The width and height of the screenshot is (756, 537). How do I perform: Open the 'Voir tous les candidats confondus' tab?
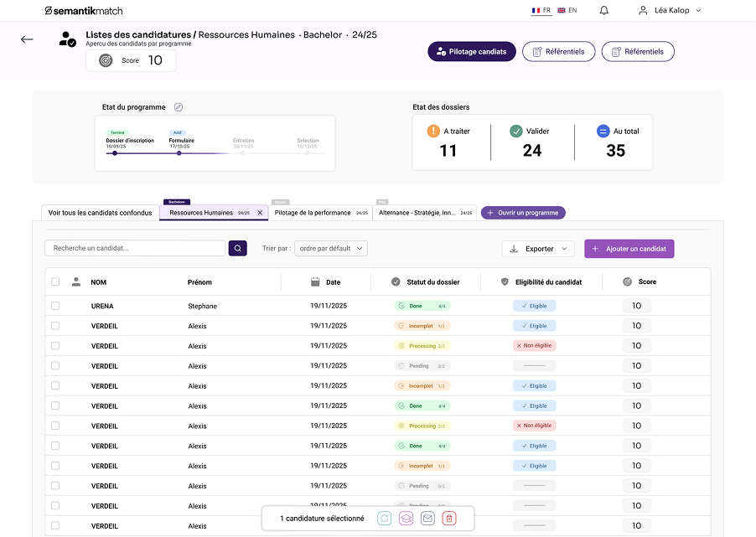click(x=98, y=213)
